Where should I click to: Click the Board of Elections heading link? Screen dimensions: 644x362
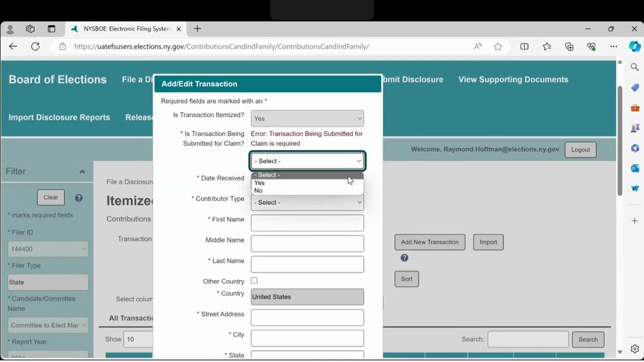tap(57, 79)
